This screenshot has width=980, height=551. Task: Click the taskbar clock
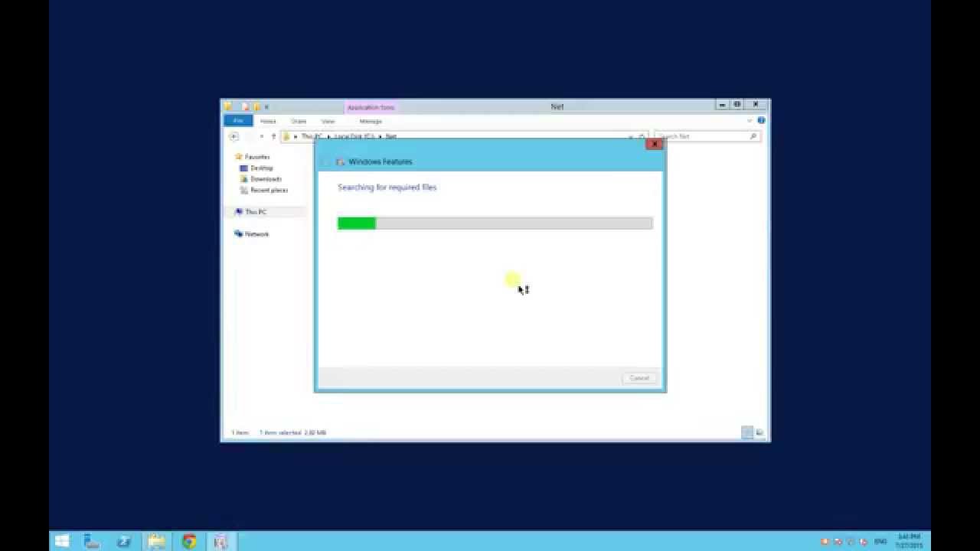click(x=909, y=541)
